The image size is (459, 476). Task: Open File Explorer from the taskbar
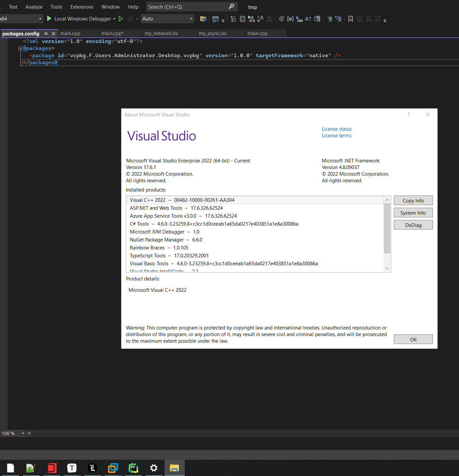pos(174,468)
